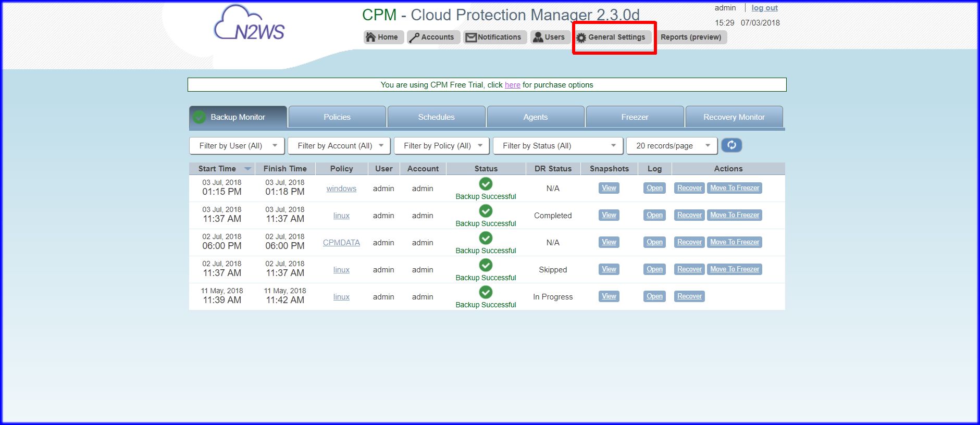Screen dimensions: 980x425
Task: Click the Status column header
Action: pos(486,169)
